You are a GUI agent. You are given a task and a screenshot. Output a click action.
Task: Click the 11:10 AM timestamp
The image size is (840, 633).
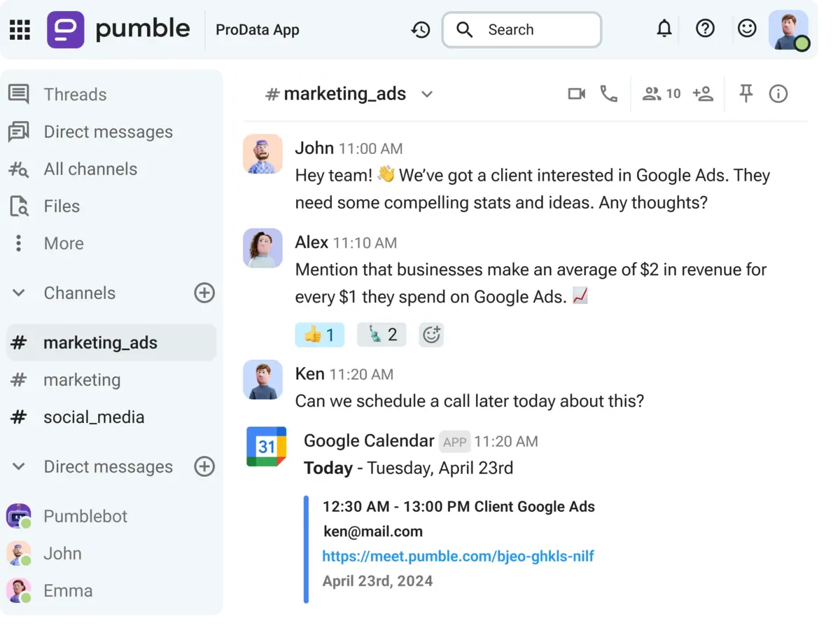point(365,243)
